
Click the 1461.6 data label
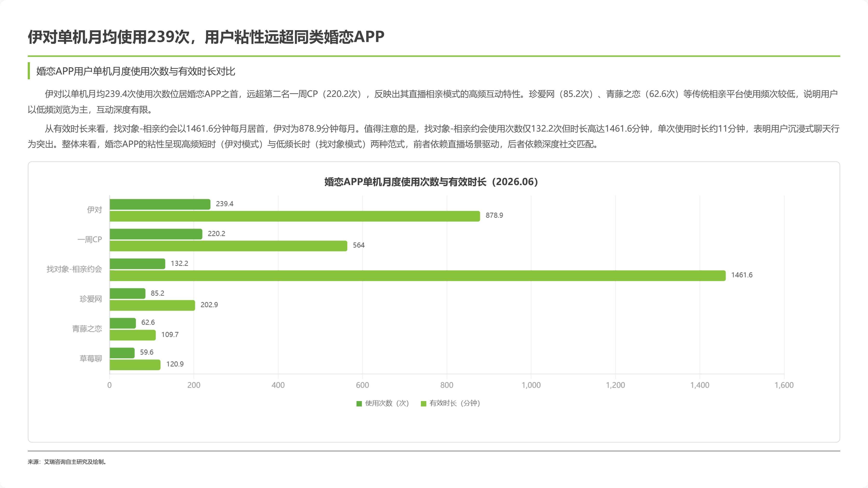tap(742, 275)
